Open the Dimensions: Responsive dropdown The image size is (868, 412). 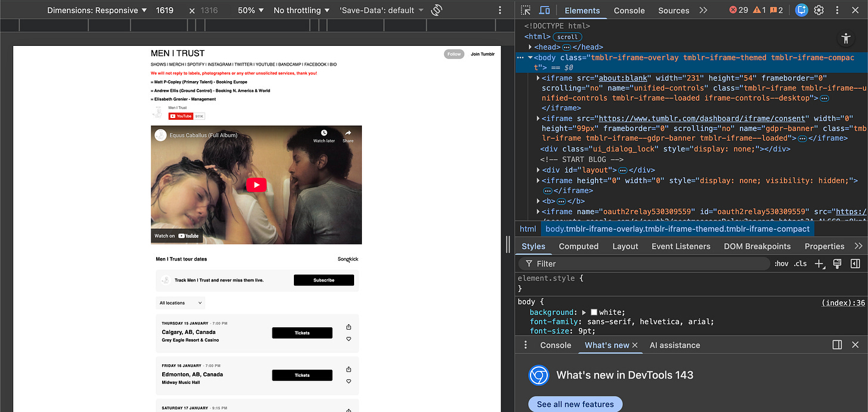click(97, 10)
